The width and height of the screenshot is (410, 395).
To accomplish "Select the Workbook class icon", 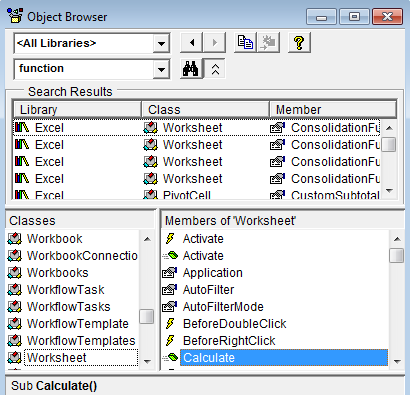I will tap(14, 239).
